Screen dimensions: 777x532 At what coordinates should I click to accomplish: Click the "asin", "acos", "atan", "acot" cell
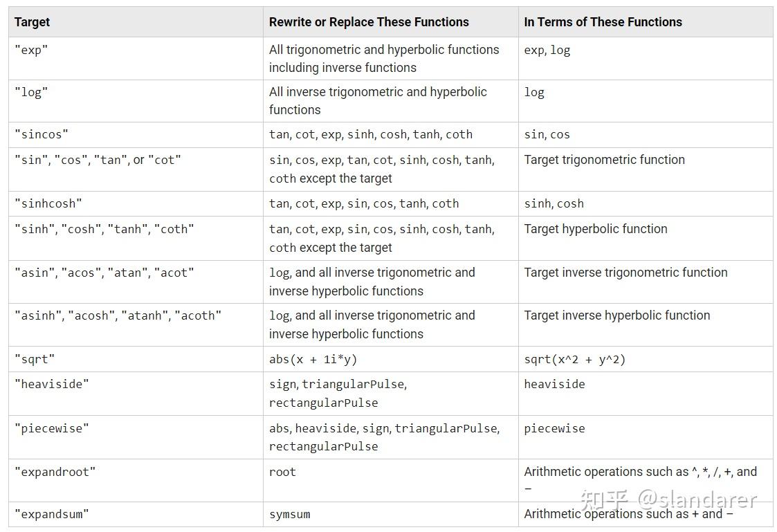click(x=104, y=273)
